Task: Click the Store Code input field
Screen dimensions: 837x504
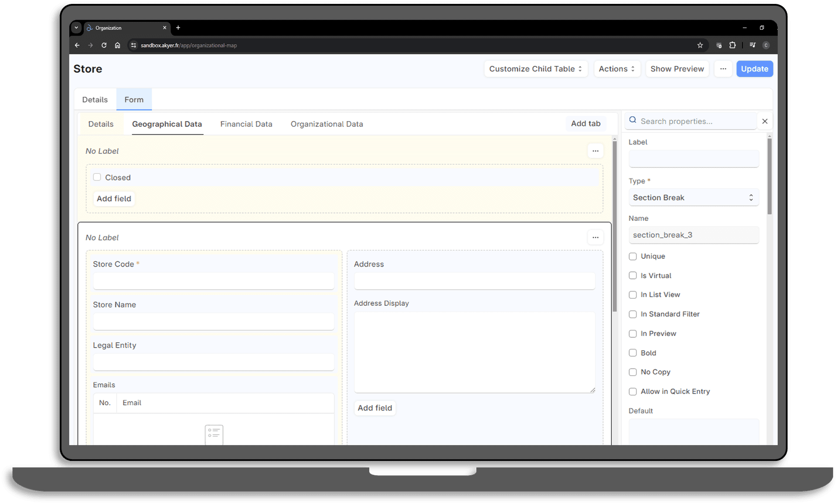Action: pyautogui.click(x=214, y=281)
